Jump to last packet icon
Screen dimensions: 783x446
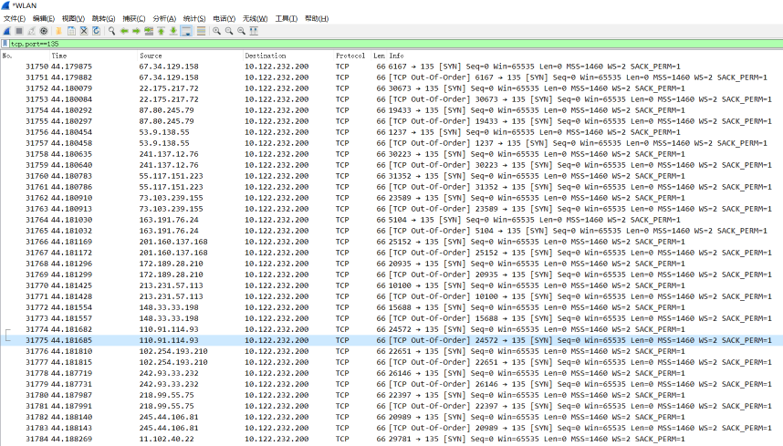pyautogui.click(x=173, y=31)
